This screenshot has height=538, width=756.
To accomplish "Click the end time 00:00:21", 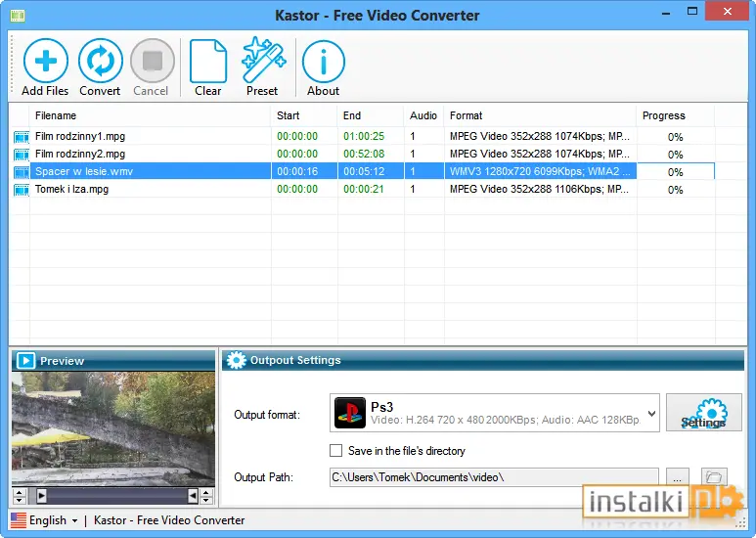I will [364, 190].
